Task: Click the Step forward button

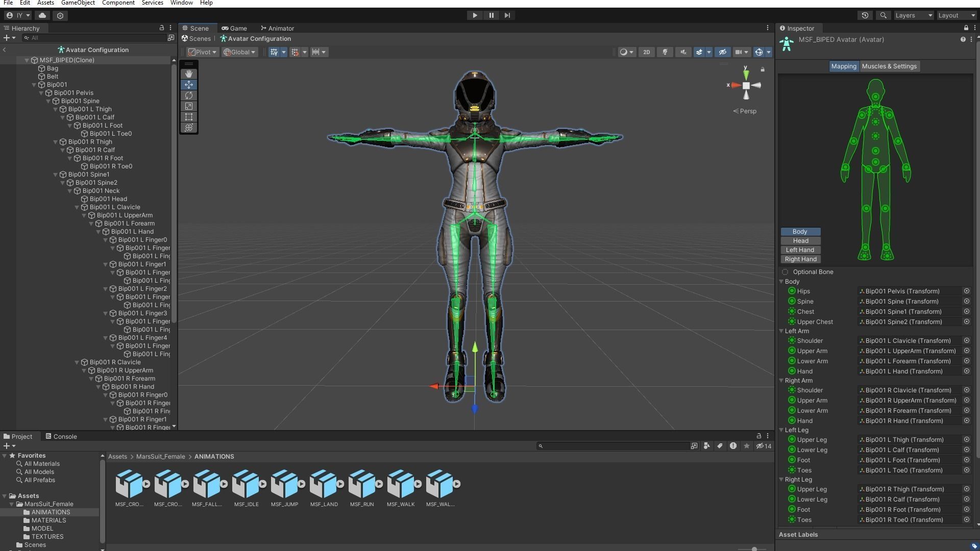Action: [x=507, y=15]
